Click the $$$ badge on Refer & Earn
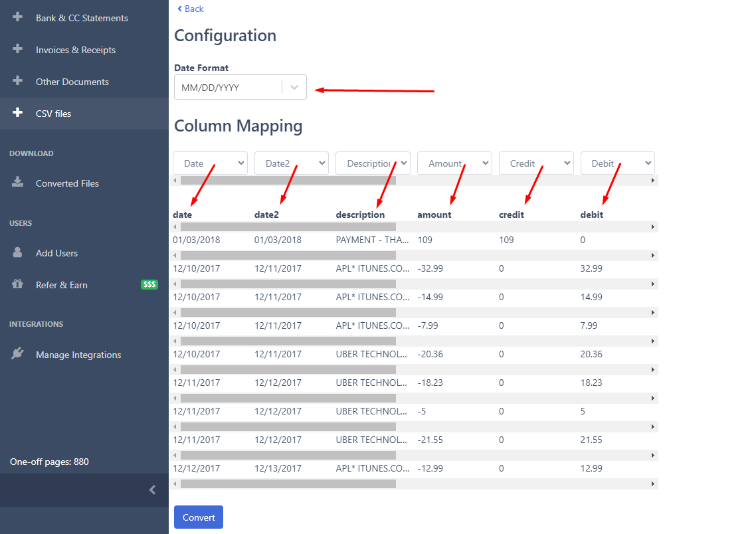Viewport: 756px width, 534px height. click(149, 284)
